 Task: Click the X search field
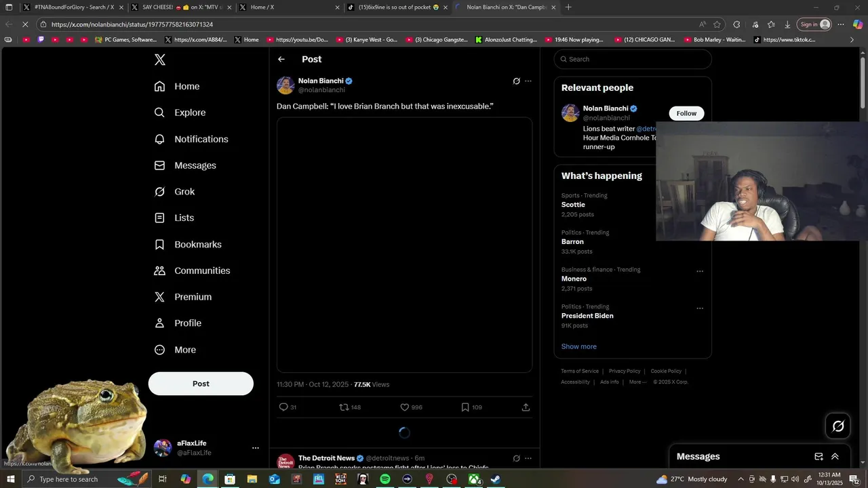(633, 59)
